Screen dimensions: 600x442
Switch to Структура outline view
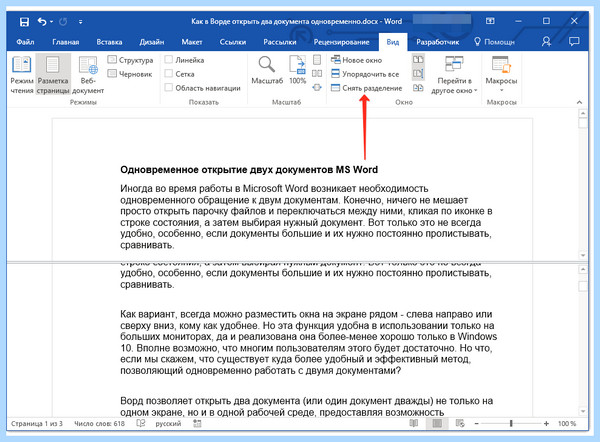130,60
